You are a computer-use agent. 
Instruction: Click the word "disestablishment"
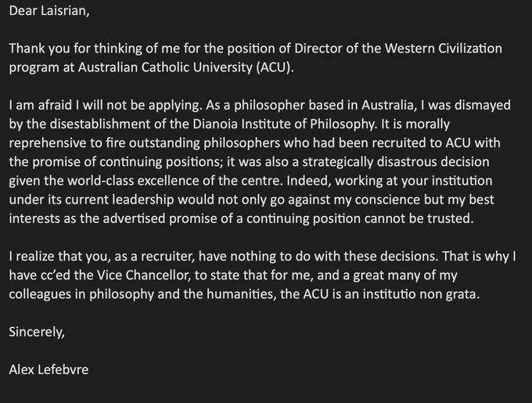[x=100, y=124]
